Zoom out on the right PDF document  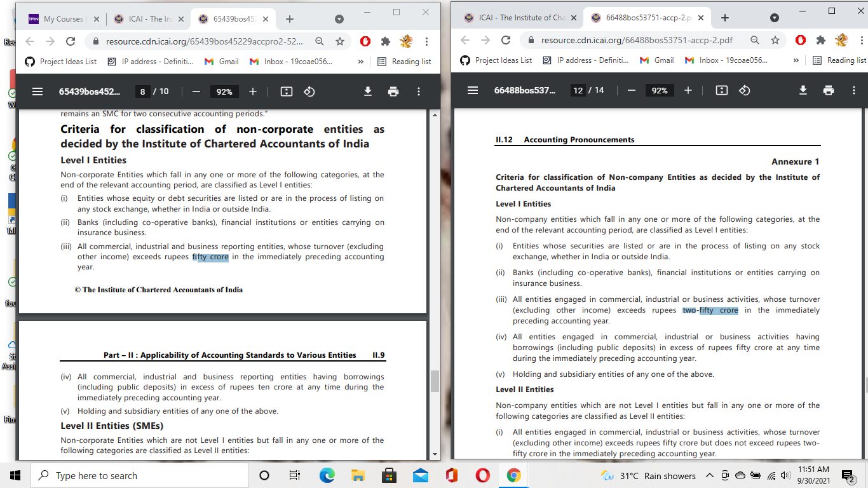point(631,90)
